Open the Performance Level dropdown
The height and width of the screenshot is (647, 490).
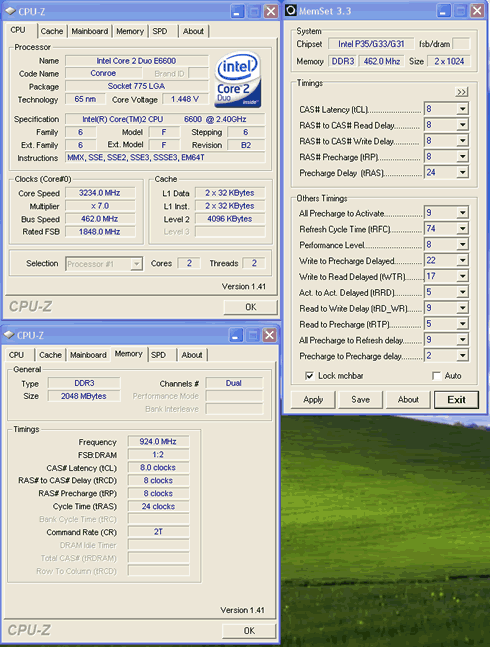click(462, 245)
